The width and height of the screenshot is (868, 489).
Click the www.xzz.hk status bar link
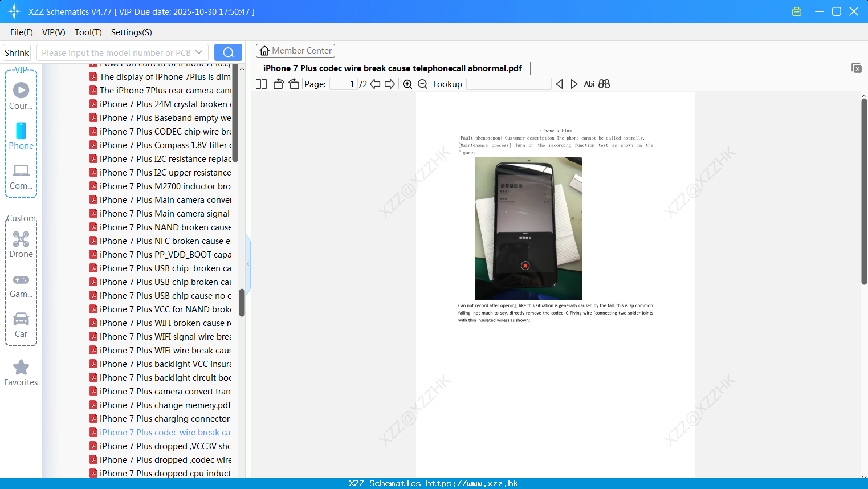472,483
